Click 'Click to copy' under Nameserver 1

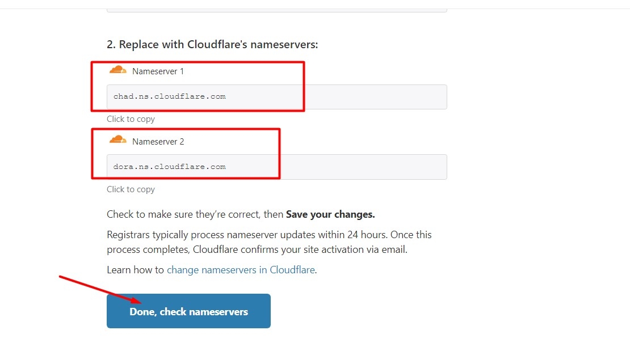click(131, 119)
